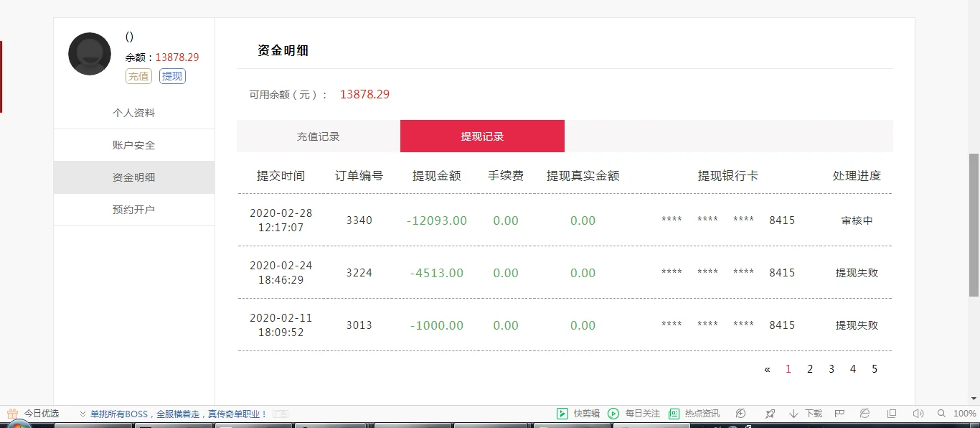Click the amount -12093.00
The height and width of the screenshot is (428, 980).
click(x=437, y=220)
